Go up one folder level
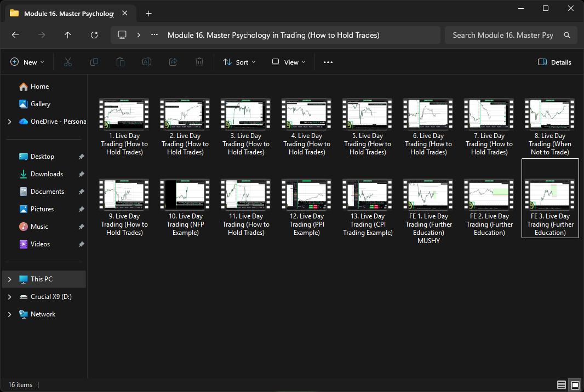 point(68,35)
